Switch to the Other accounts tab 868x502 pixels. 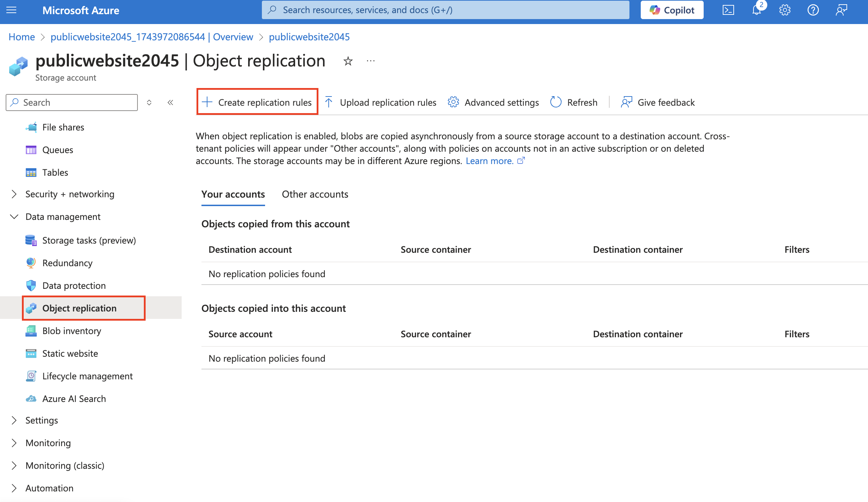[315, 194]
